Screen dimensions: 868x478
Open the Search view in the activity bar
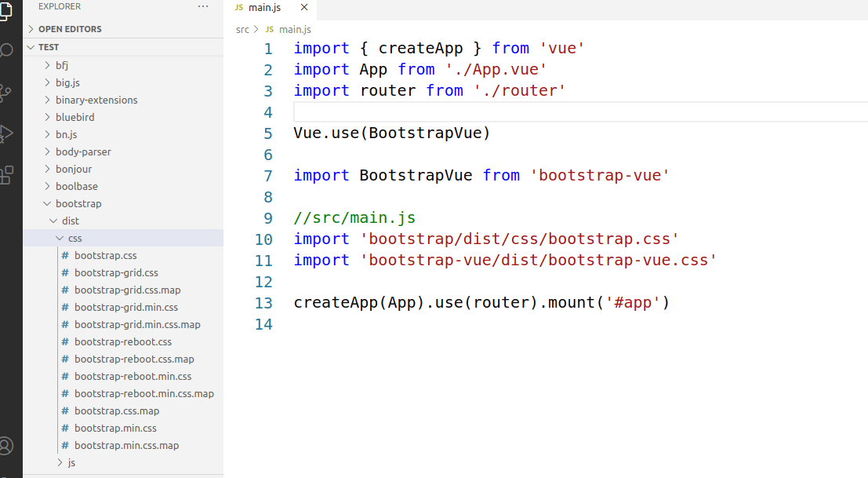point(8,49)
